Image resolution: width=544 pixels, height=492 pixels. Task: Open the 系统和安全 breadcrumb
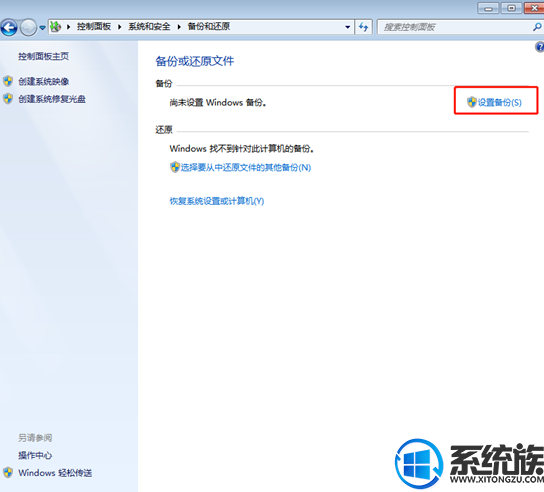149,26
